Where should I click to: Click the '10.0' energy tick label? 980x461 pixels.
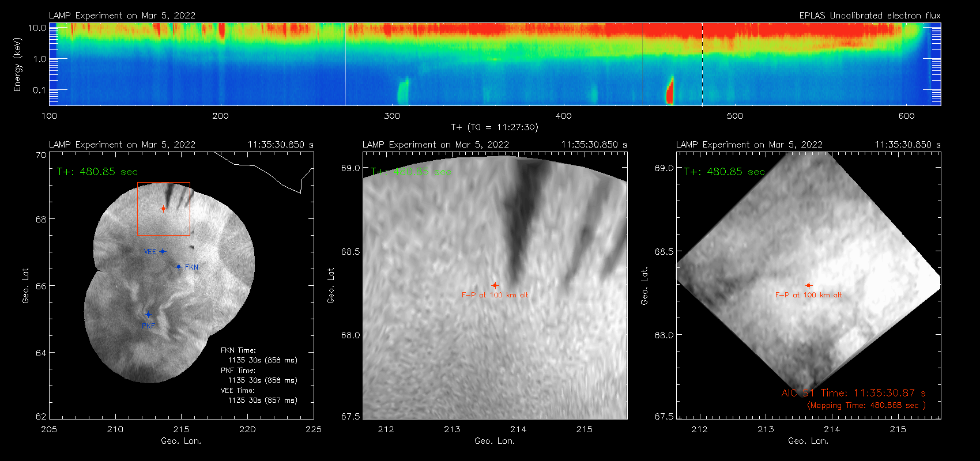pyautogui.click(x=37, y=28)
